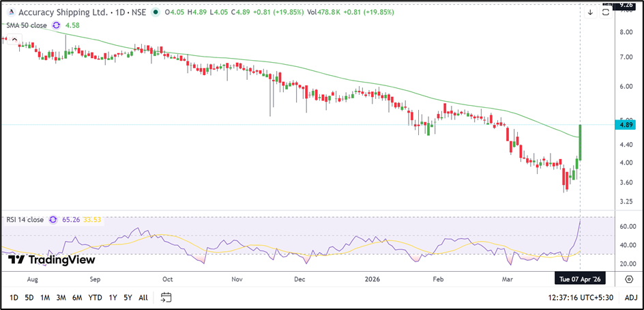
Task: Click the down arrow icon at top right
Action: click(590, 12)
